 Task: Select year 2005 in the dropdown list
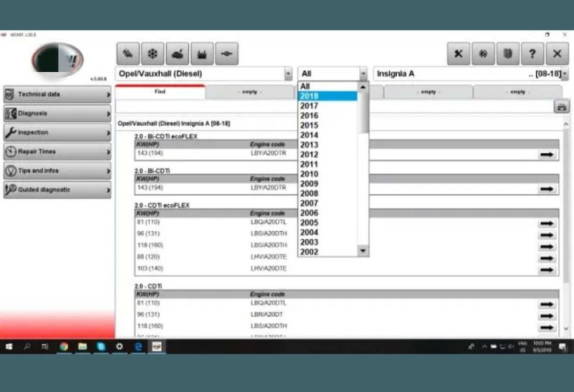click(328, 223)
